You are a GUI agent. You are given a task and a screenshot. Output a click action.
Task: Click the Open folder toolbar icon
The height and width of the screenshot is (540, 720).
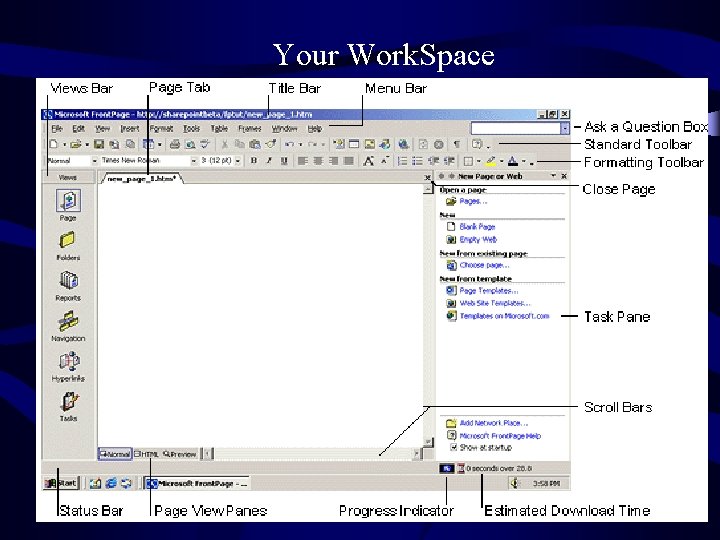(76, 144)
